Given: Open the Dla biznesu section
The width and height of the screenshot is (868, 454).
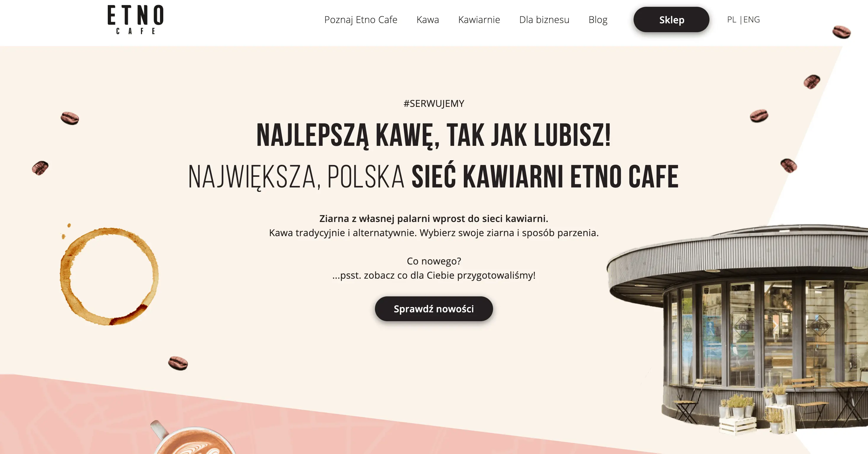Looking at the screenshot, I should 544,19.
